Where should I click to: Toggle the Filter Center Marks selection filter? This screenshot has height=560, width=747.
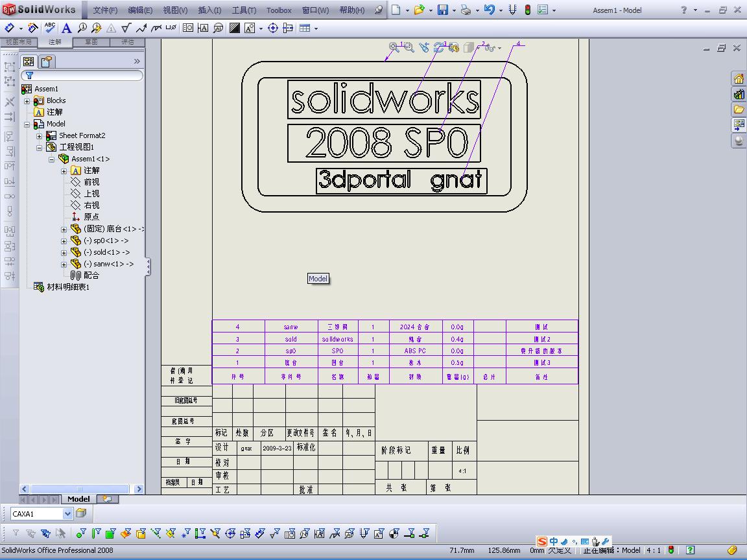[x=230, y=533]
